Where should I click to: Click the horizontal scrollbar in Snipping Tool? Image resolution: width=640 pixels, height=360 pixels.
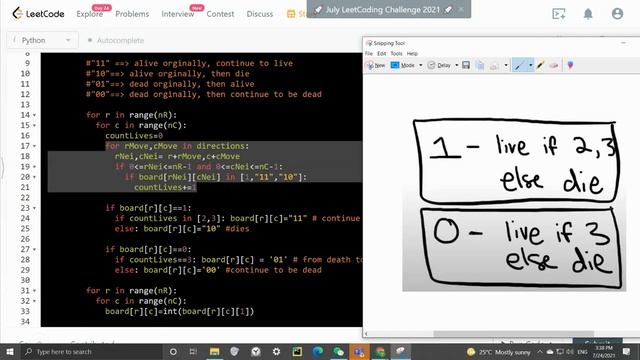513,333
